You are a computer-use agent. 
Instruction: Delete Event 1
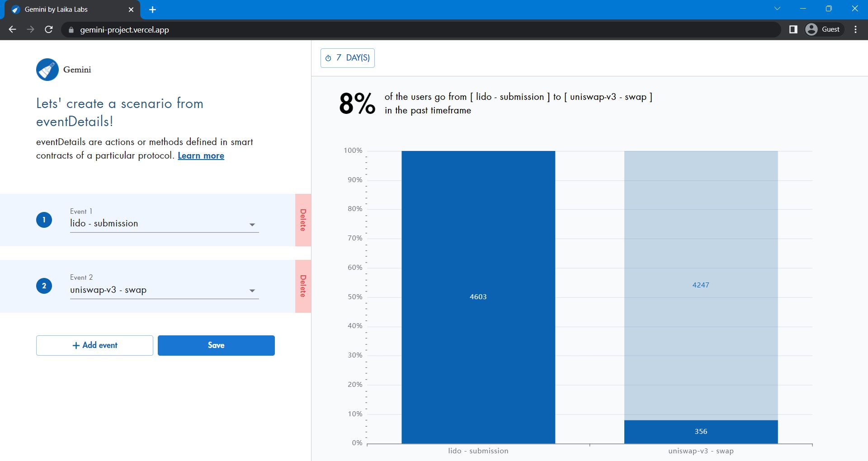click(303, 220)
